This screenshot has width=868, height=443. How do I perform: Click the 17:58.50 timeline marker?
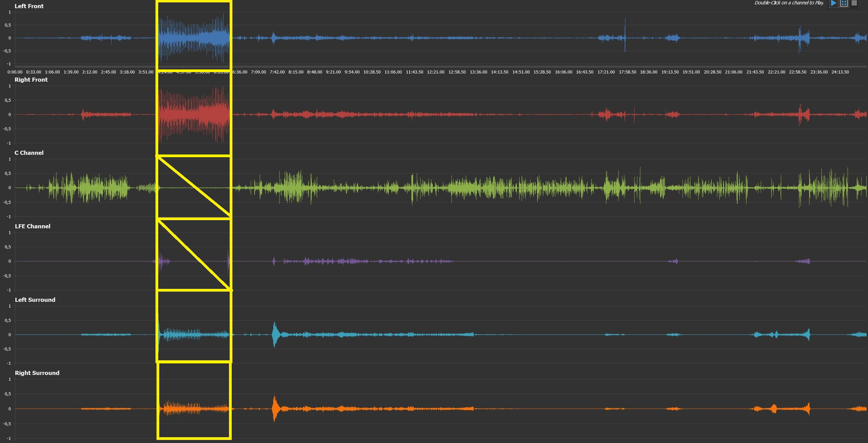click(x=627, y=72)
